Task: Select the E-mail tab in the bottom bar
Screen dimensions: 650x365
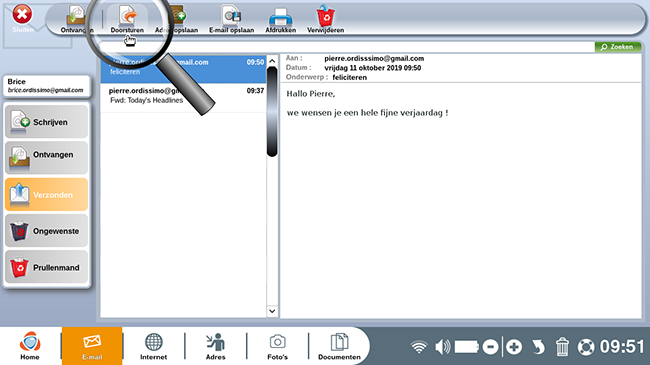Action: click(x=92, y=346)
